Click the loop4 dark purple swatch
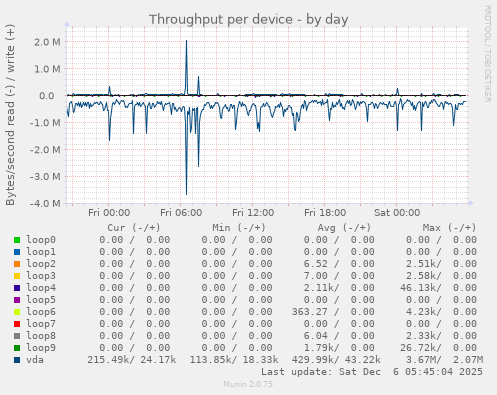The width and height of the screenshot is (497, 395). [17, 288]
